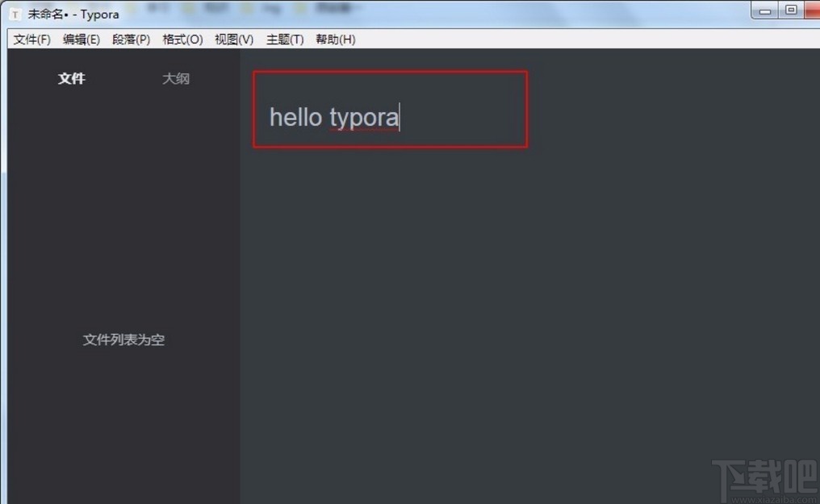The height and width of the screenshot is (504, 820).
Task: Open the 视图(V) view menu
Action: click(232, 39)
